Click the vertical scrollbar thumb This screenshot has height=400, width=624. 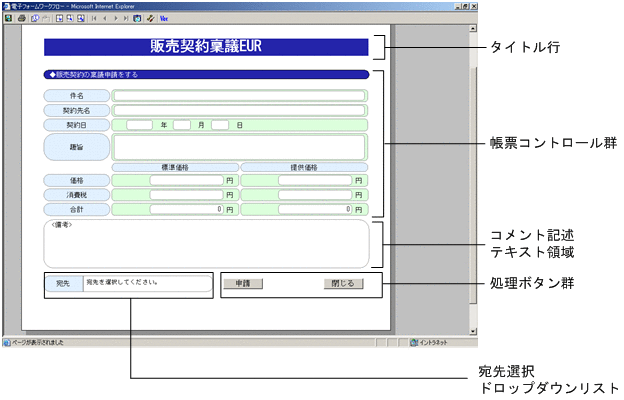(473, 185)
